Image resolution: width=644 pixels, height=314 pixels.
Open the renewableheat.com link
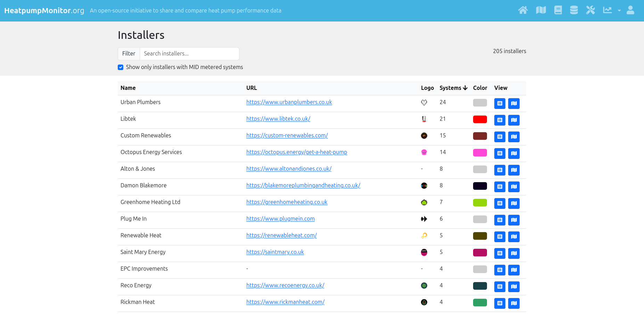click(281, 236)
